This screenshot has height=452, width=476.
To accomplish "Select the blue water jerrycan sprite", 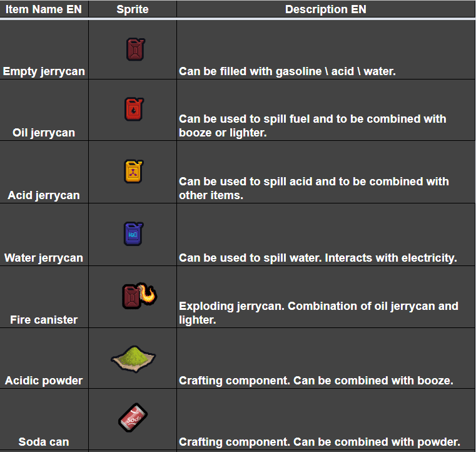I will point(133,234).
